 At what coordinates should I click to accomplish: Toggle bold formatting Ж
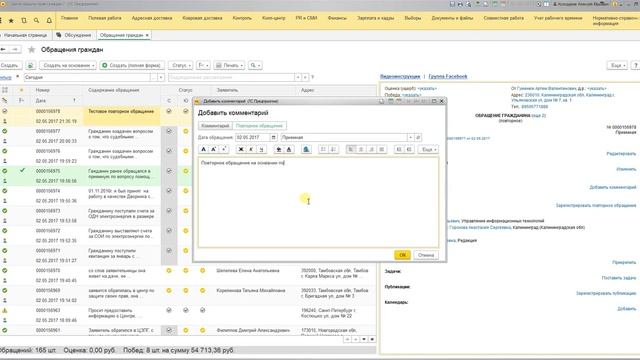[x=241, y=149]
